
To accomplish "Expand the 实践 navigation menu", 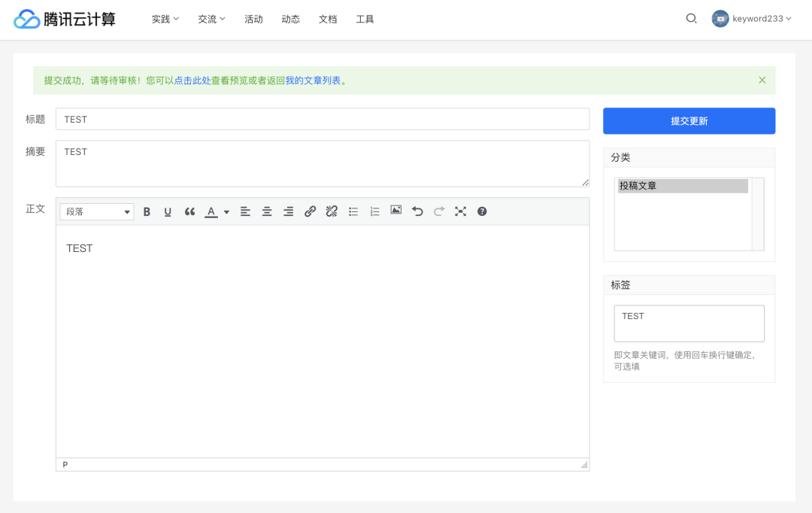I will coord(165,19).
